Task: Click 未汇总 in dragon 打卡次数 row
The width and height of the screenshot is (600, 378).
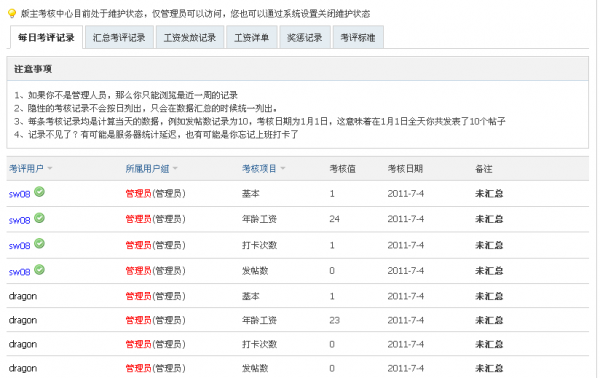Action: pyautogui.click(x=489, y=344)
